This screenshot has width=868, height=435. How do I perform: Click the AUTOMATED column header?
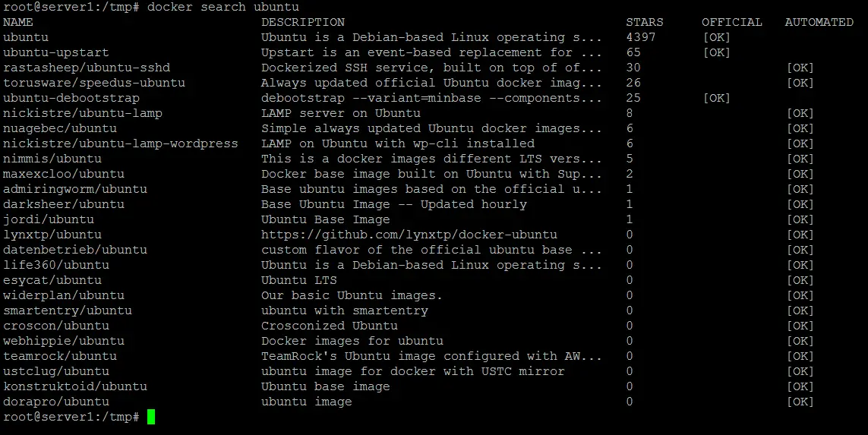point(819,22)
